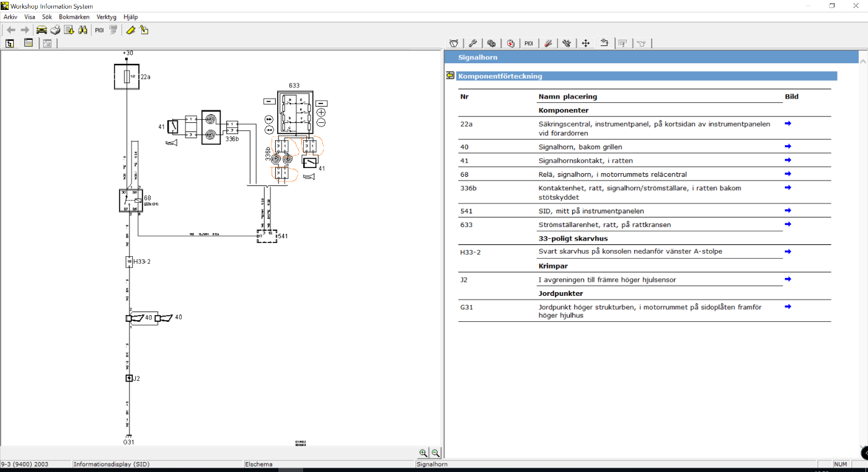Open the red arrow document tab in right pane
The width and height of the screenshot is (868, 472).
(510, 43)
